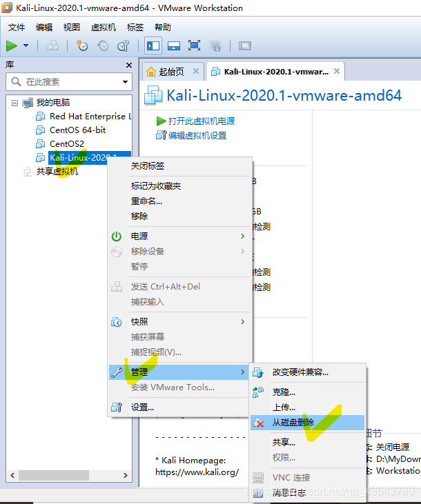Choose 克隆... in submenu
The image size is (421, 504).
click(284, 392)
